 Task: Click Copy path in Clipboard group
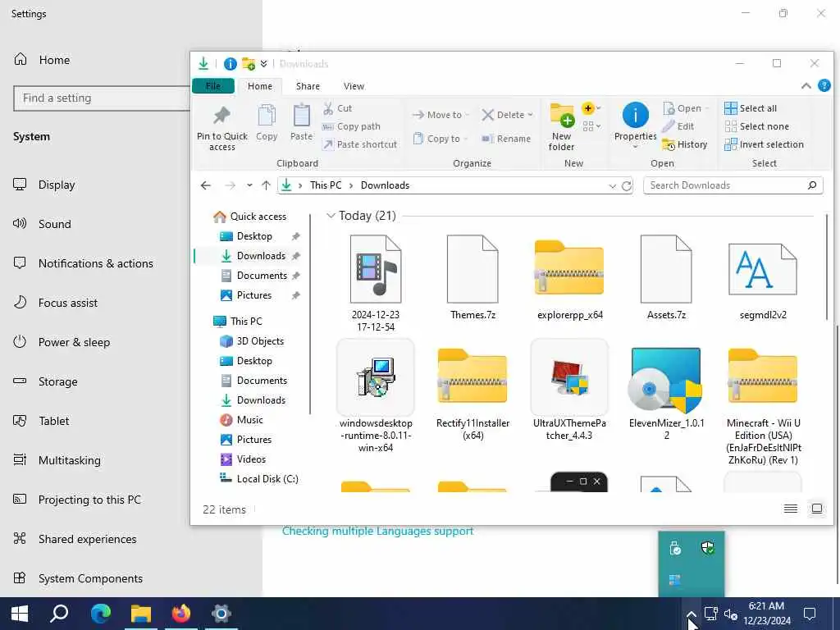tap(351, 126)
